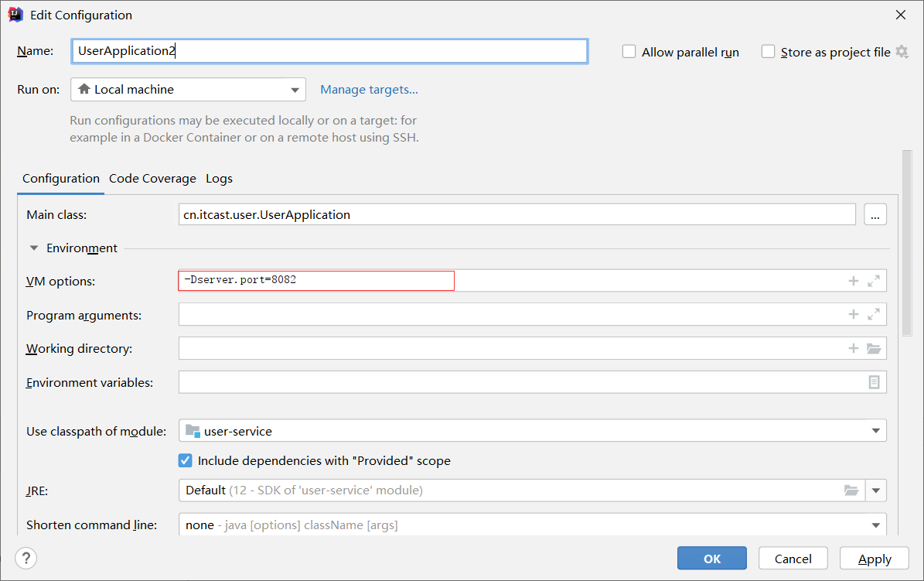Open Use classpath of module dropdown
This screenshot has height=581, width=924.
[x=533, y=431]
